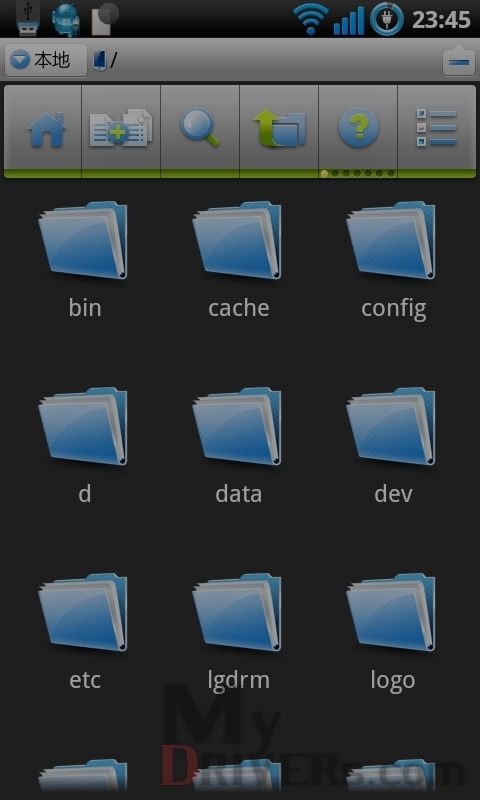Screen dimensions: 480x800
Task: Open the data folder
Action: tap(238, 446)
